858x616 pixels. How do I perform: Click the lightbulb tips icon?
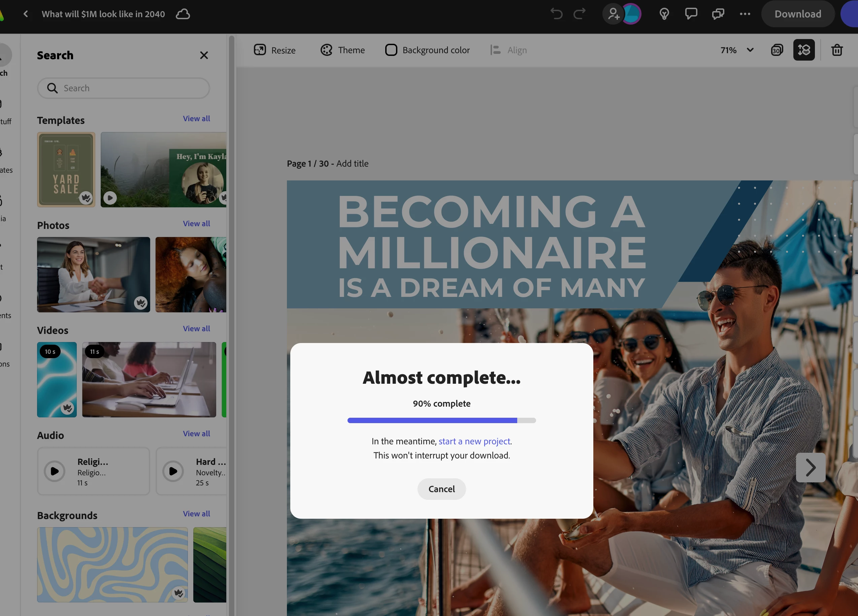click(x=664, y=14)
